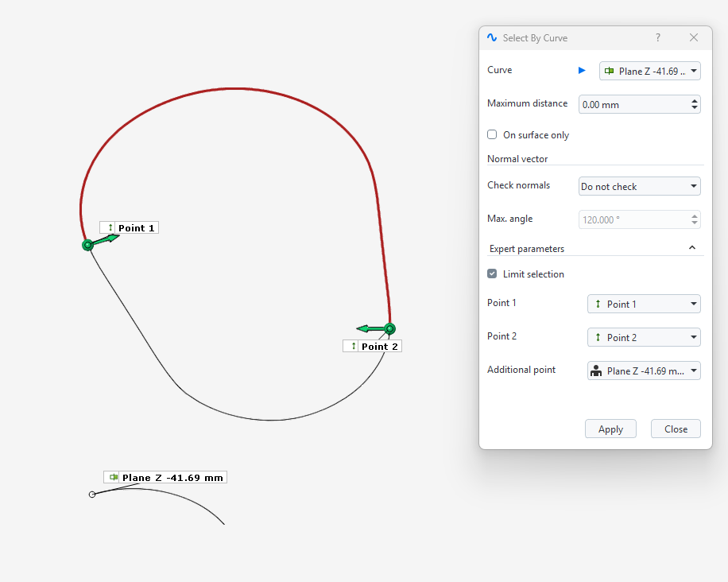
Task: Click the blue arrow beside Curve
Action: [x=582, y=71]
